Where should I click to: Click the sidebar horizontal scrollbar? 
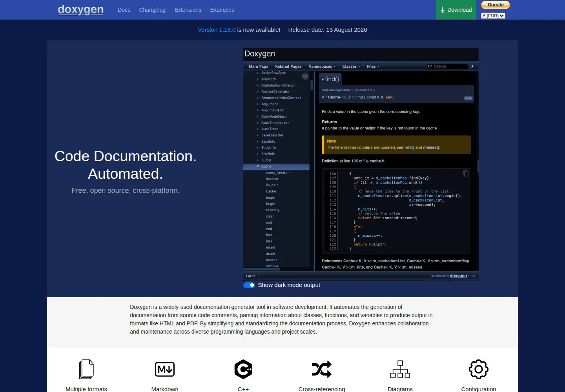tap(262, 269)
